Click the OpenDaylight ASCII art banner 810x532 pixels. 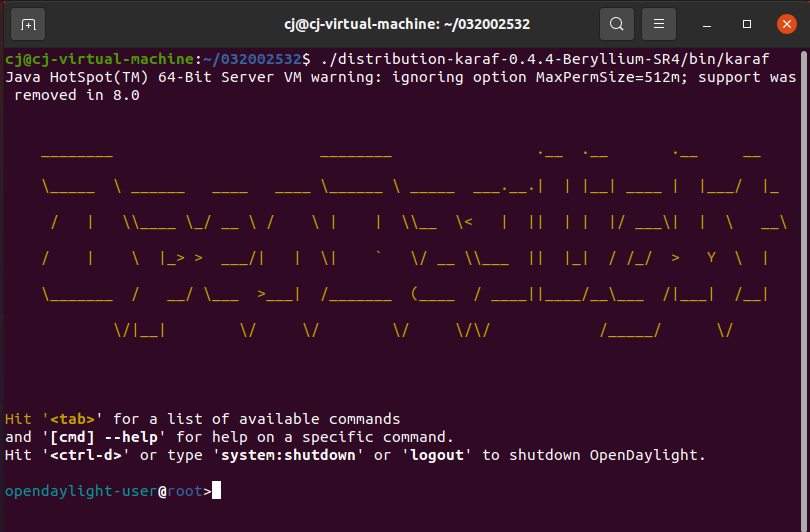click(x=413, y=243)
